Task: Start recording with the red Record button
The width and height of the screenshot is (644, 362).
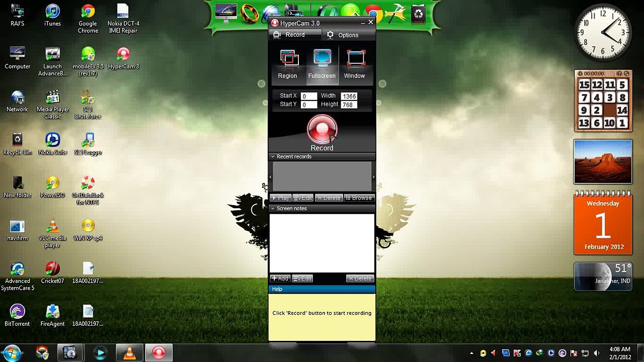Action: point(322,130)
